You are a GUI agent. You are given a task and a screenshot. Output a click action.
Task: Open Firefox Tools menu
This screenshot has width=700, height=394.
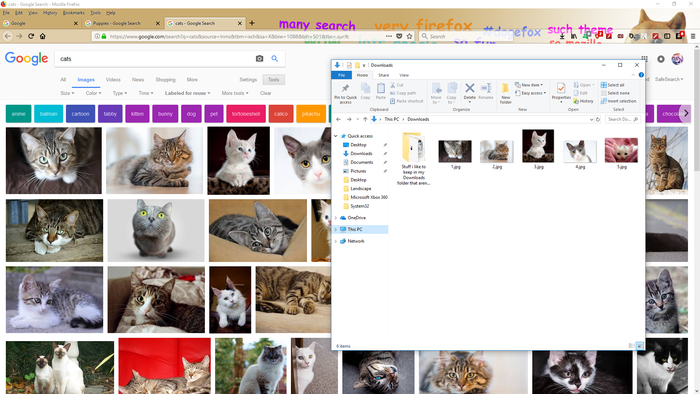pyautogui.click(x=96, y=13)
